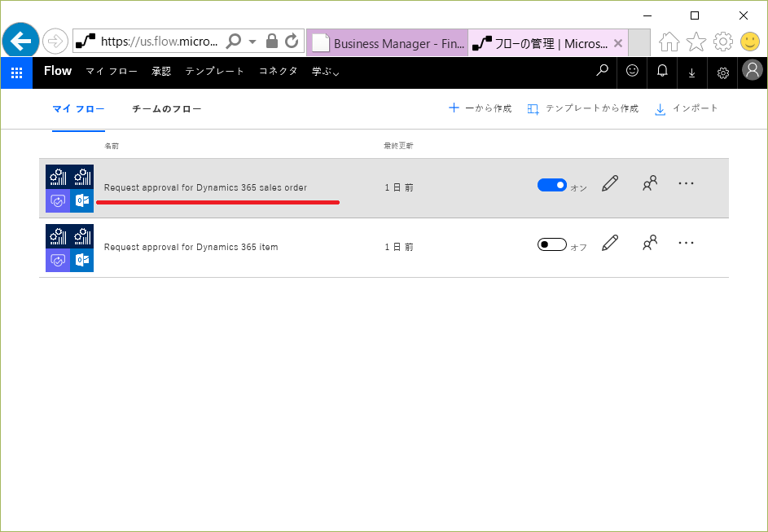Open notifications bell in Flow header

[662, 71]
